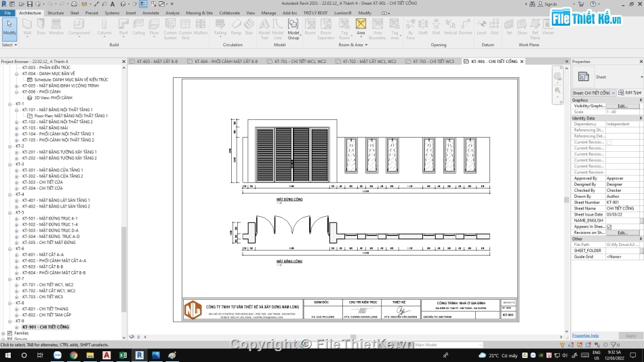This screenshot has height=362, width=644.
Task: Switch to the Structure ribbon tab
Action: 56,13
